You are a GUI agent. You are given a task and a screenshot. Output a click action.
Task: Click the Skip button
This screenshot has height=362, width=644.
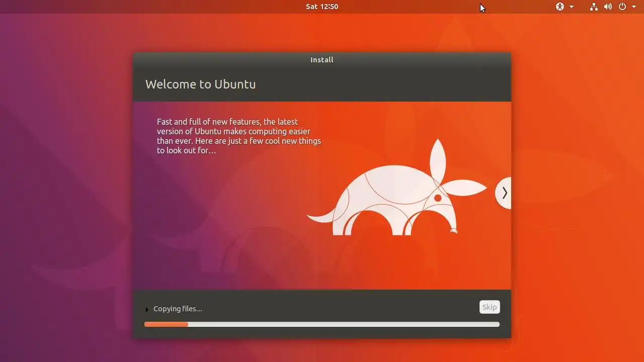(x=490, y=307)
